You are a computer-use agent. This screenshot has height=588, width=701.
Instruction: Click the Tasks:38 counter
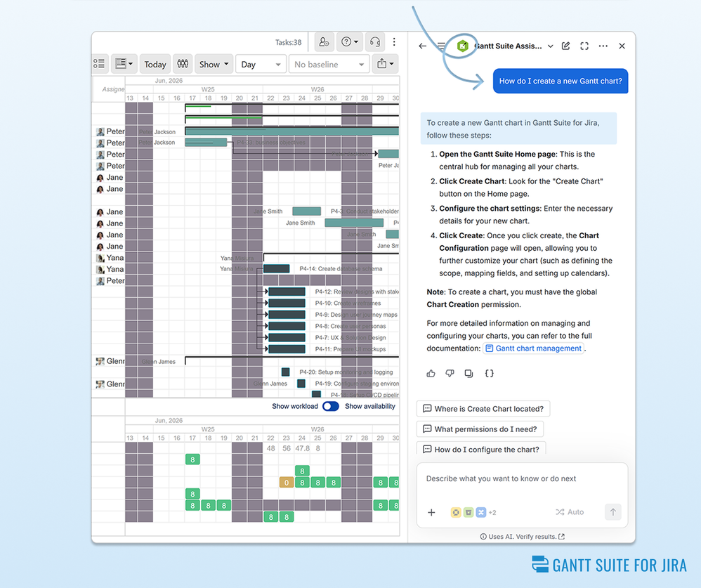tap(289, 42)
